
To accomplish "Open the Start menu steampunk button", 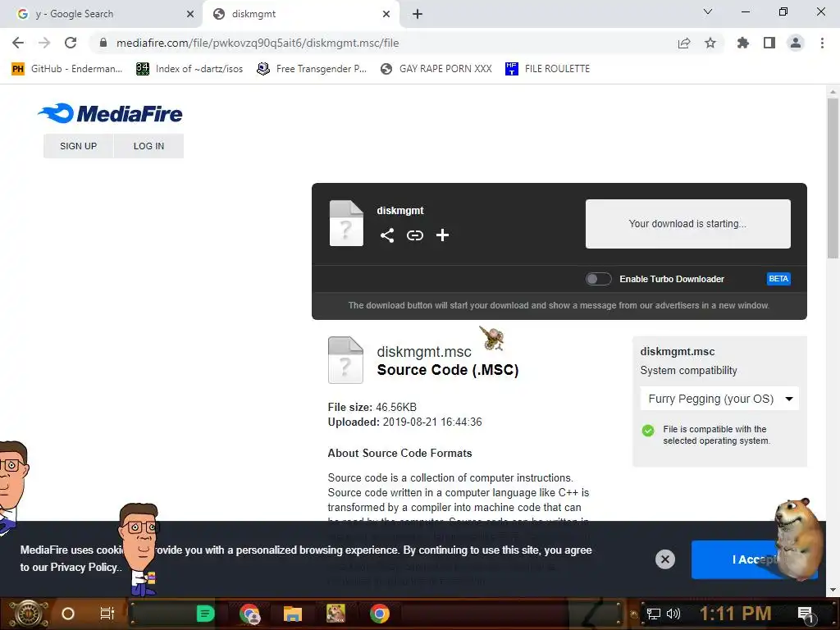I will (29, 614).
